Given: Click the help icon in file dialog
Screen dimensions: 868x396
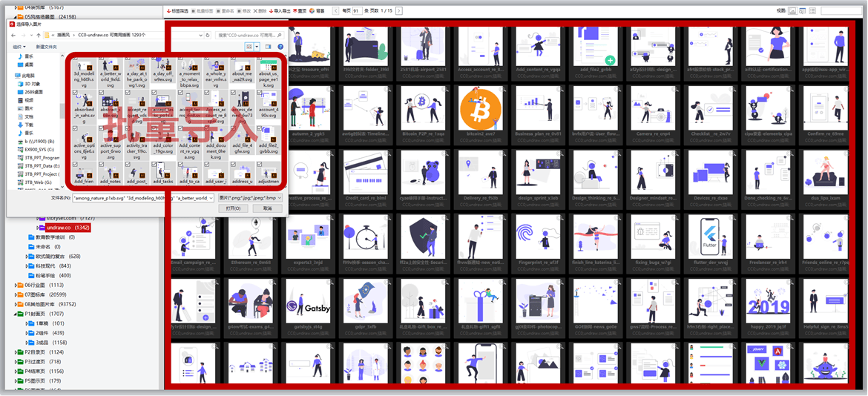Looking at the screenshot, I should coord(281,47).
